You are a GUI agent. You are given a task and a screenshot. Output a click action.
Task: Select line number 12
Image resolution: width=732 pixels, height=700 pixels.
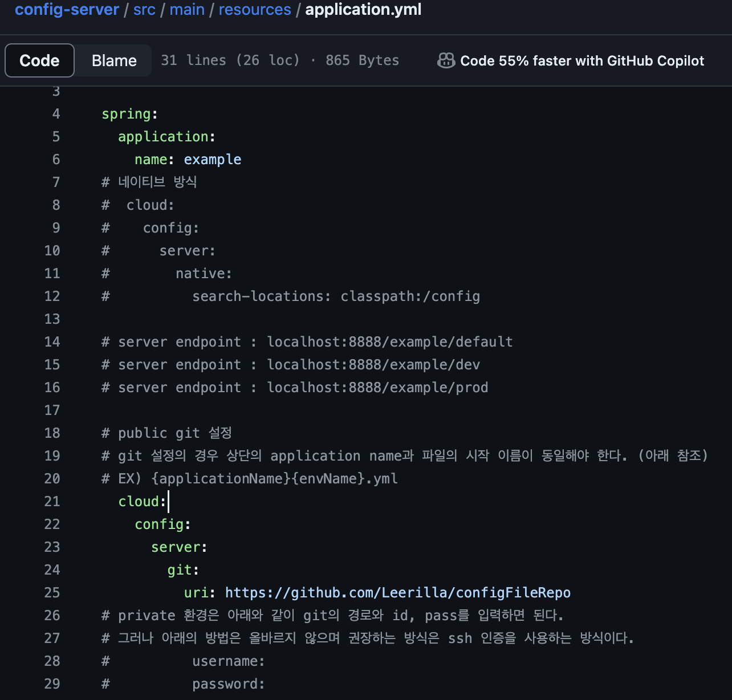coord(52,296)
